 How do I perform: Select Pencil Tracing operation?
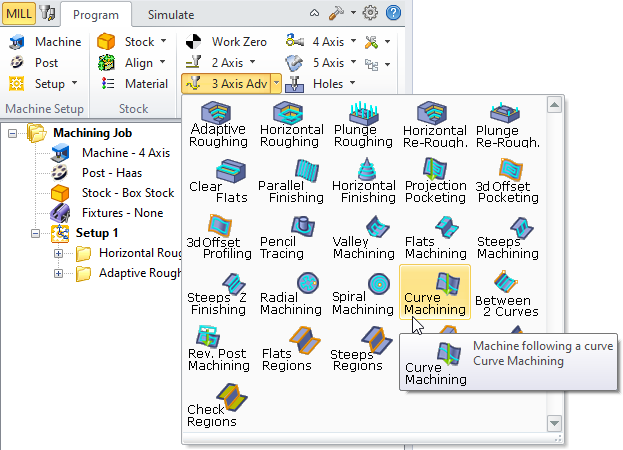(x=290, y=233)
